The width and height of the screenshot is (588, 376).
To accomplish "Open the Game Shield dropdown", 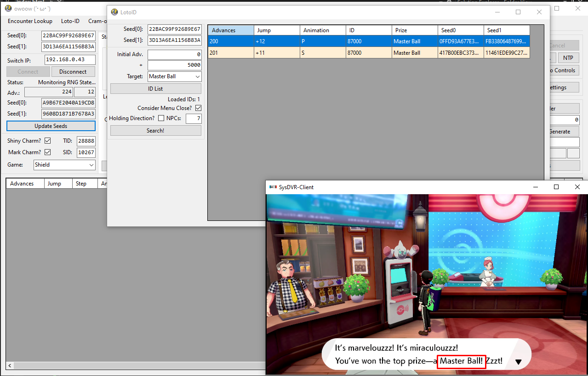I will [64, 165].
